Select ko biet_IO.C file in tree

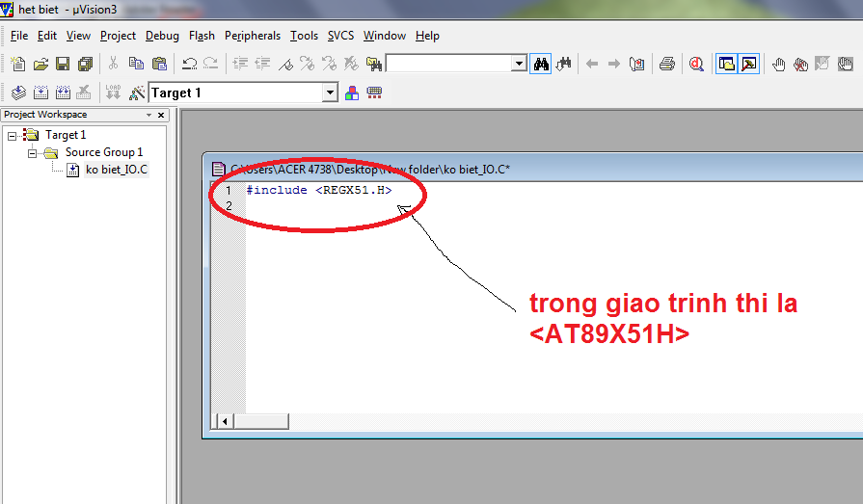[117, 170]
